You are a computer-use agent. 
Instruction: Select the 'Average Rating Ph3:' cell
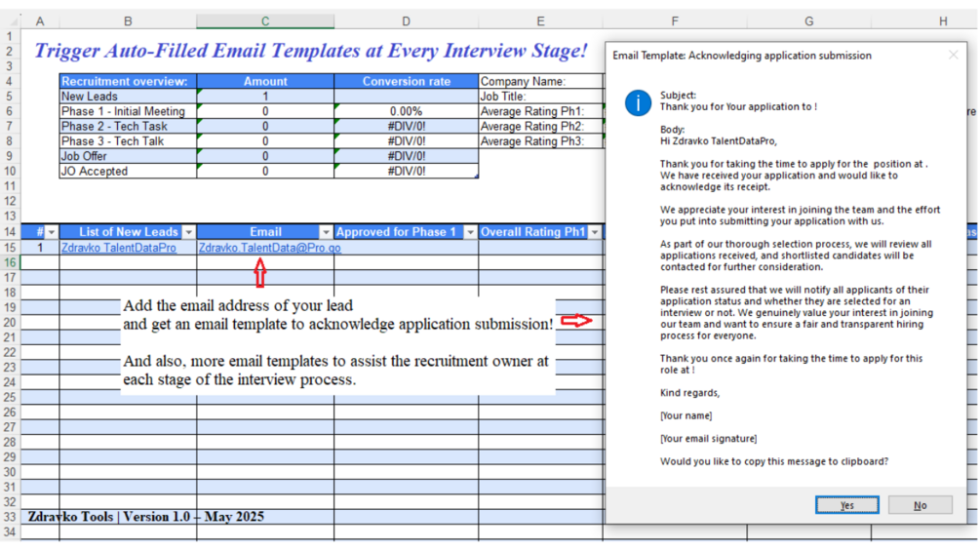pyautogui.click(x=540, y=141)
